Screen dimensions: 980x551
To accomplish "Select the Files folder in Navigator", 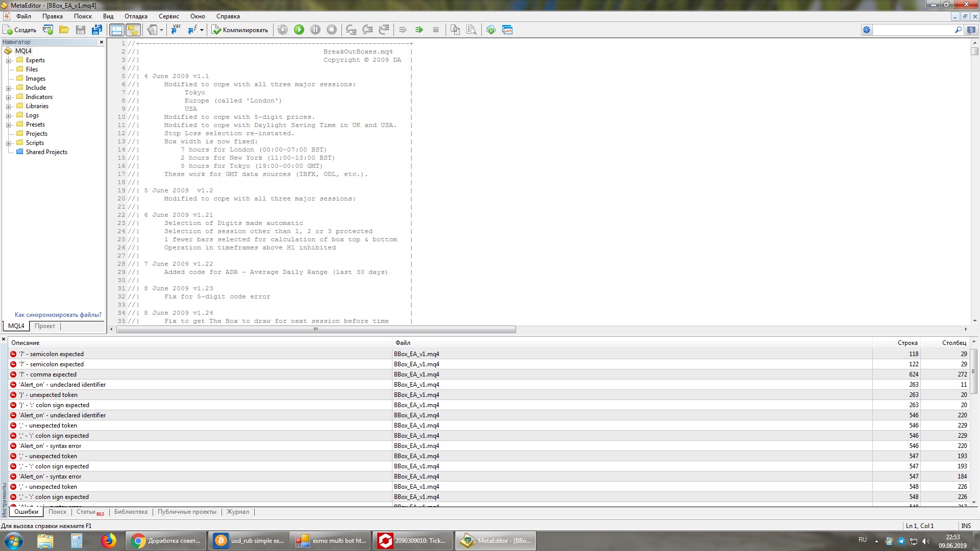I will point(32,69).
